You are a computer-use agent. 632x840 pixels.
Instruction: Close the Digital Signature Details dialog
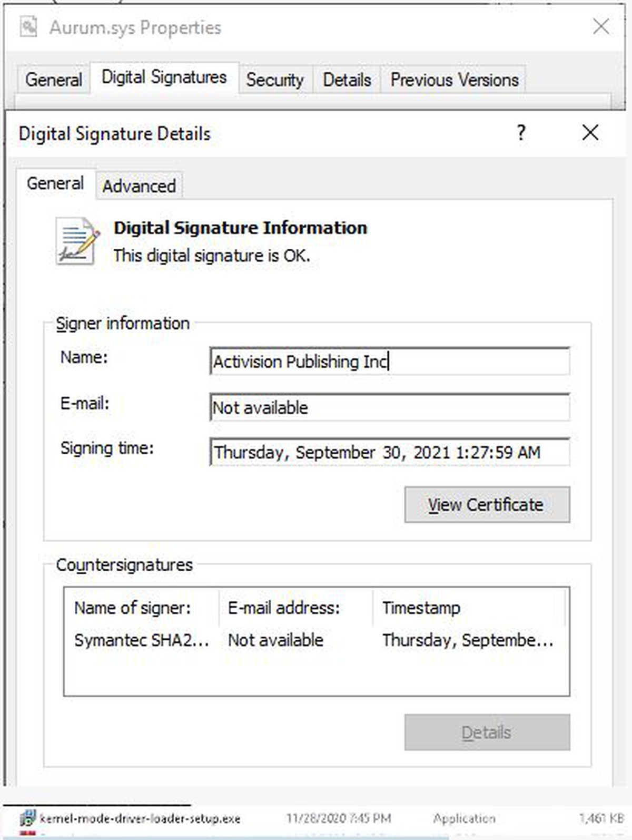point(590,133)
